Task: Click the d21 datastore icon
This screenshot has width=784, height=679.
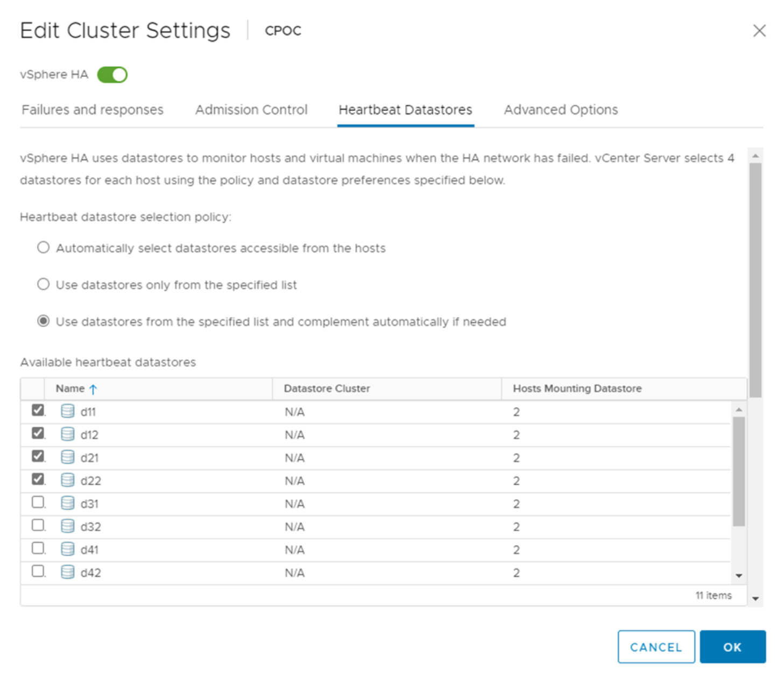Action: (67, 457)
